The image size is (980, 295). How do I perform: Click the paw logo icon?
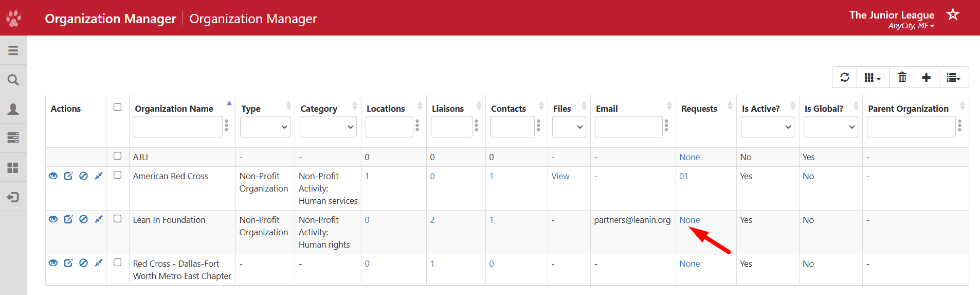tap(13, 18)
